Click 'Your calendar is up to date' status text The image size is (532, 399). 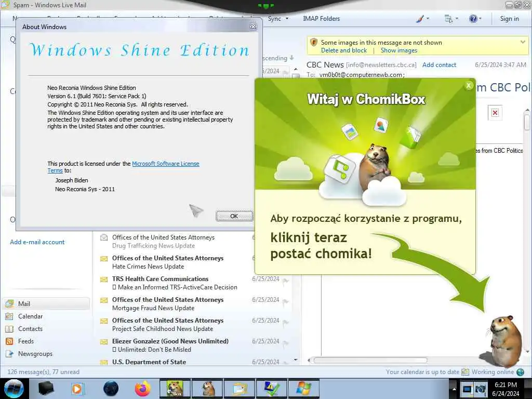point(422,372)
